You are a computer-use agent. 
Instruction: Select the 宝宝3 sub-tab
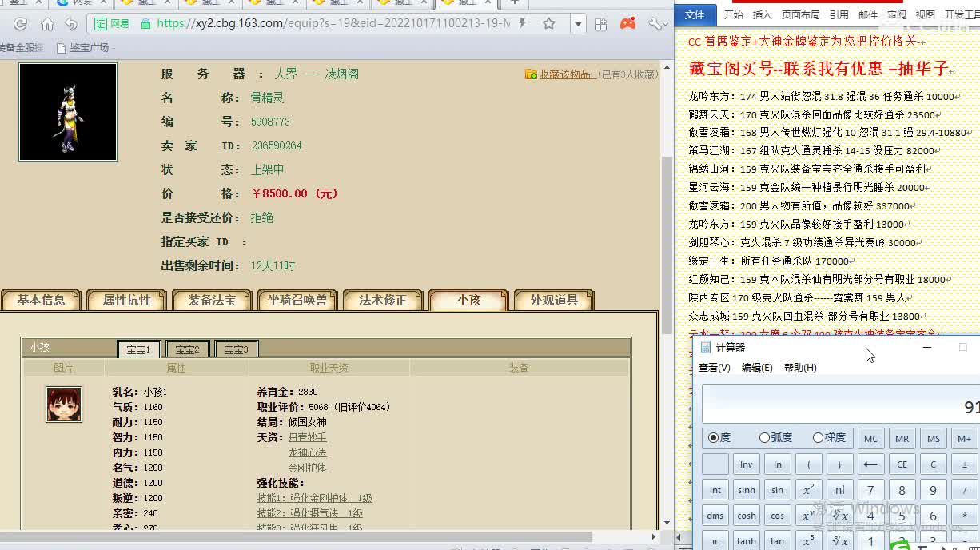click(x=236, y=349)
